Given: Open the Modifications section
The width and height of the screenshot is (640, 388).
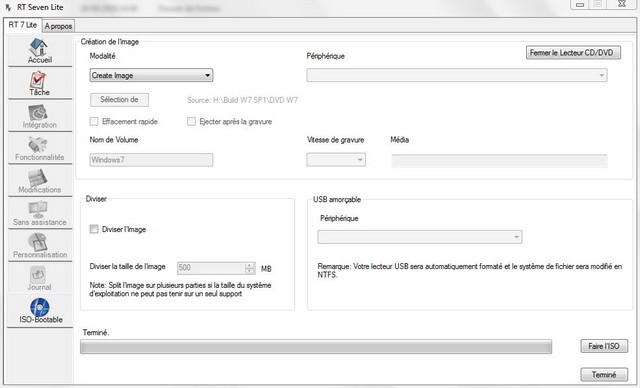Looking at the screenshot, I should [x=40, y=182].
